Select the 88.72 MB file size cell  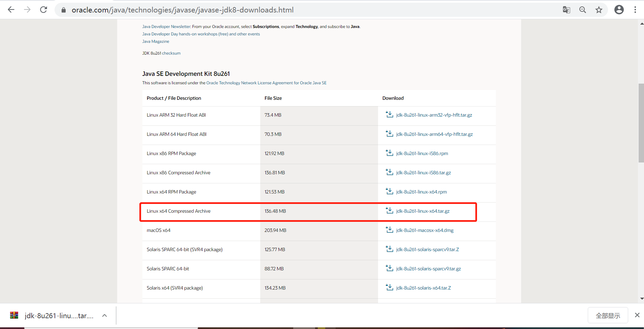(x=274, y=269)
